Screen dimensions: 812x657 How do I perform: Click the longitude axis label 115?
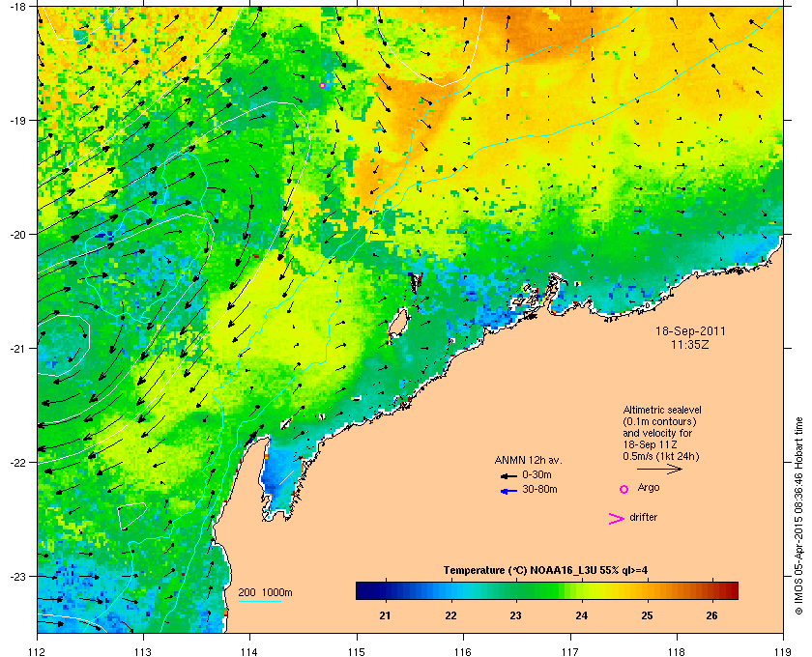[x=357, y=651]
